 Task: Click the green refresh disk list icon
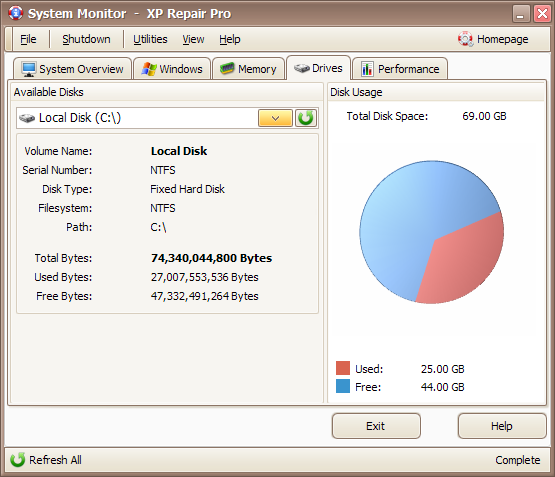tap(306, 118)
